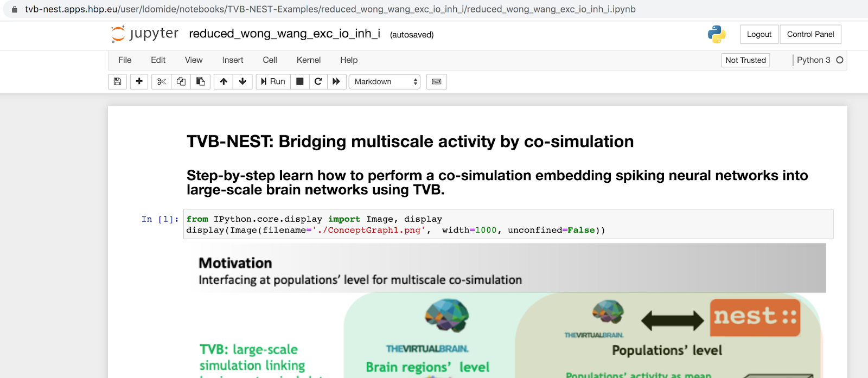Click the nest:: logo in the image
Viewport: 868px width, 378px height.
[x=755, y=317]
